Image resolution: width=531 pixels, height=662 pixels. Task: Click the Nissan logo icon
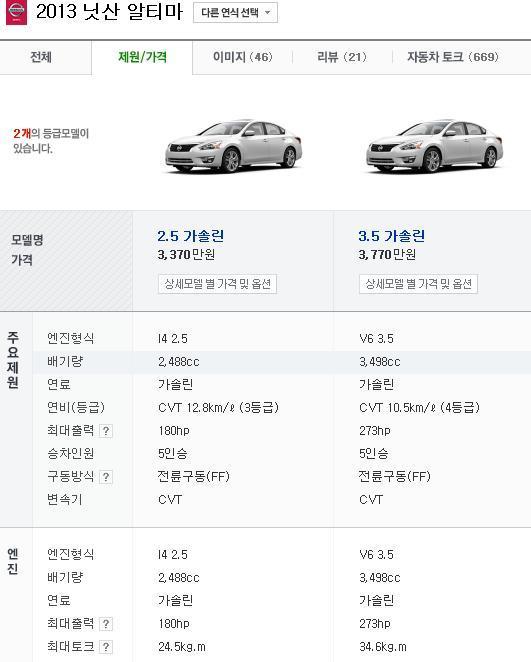tap(16, 13)
